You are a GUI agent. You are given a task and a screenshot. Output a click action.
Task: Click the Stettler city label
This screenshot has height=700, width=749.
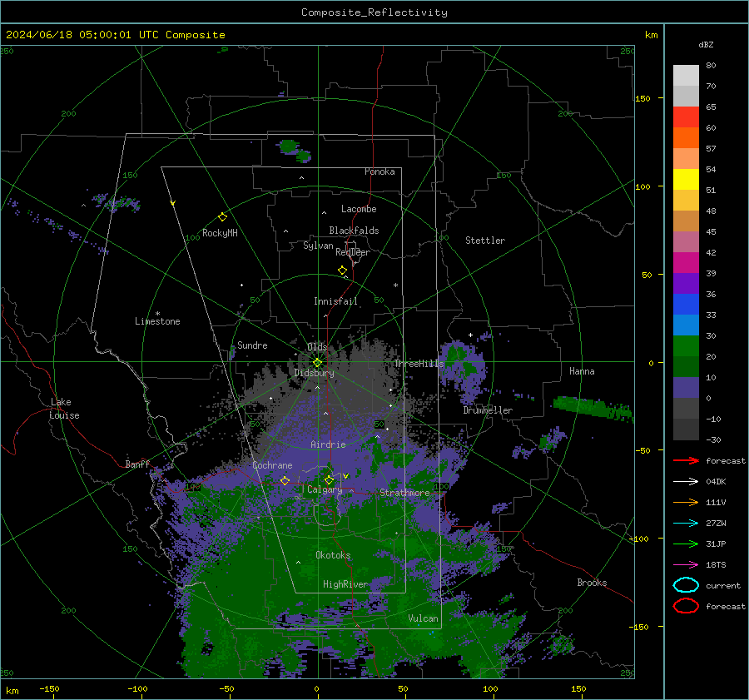point(485,241)
